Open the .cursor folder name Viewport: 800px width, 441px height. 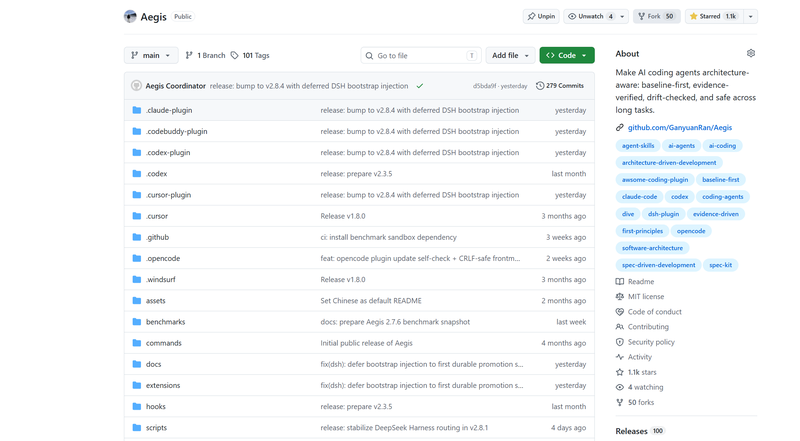(x=157, y=216)
